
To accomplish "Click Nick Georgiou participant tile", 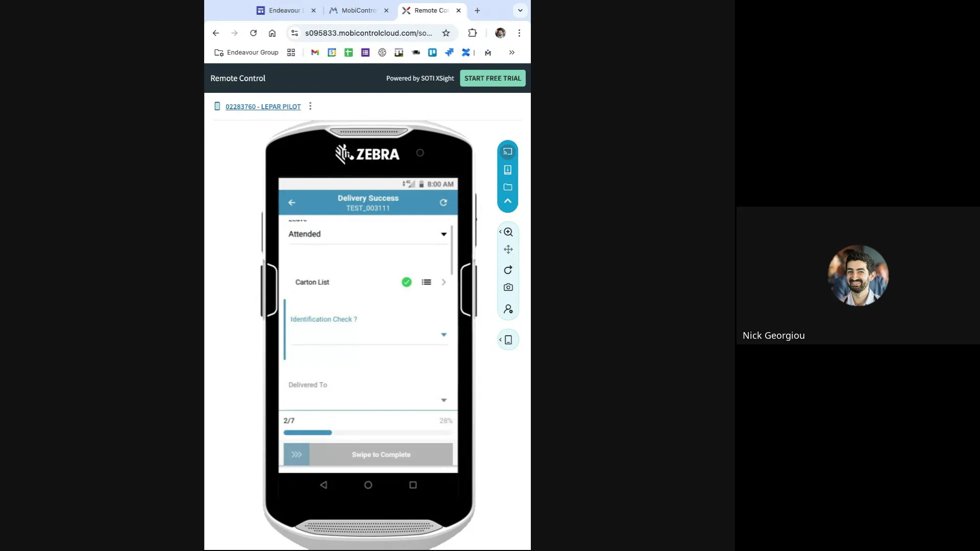I will point(858,275).
